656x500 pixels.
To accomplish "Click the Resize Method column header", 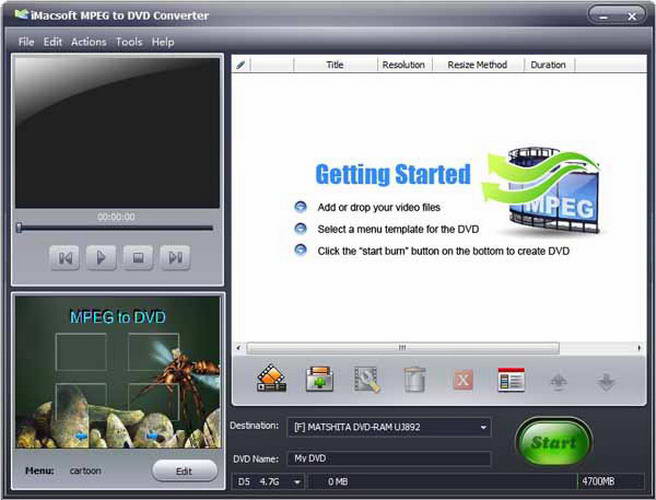I will 477,65.
